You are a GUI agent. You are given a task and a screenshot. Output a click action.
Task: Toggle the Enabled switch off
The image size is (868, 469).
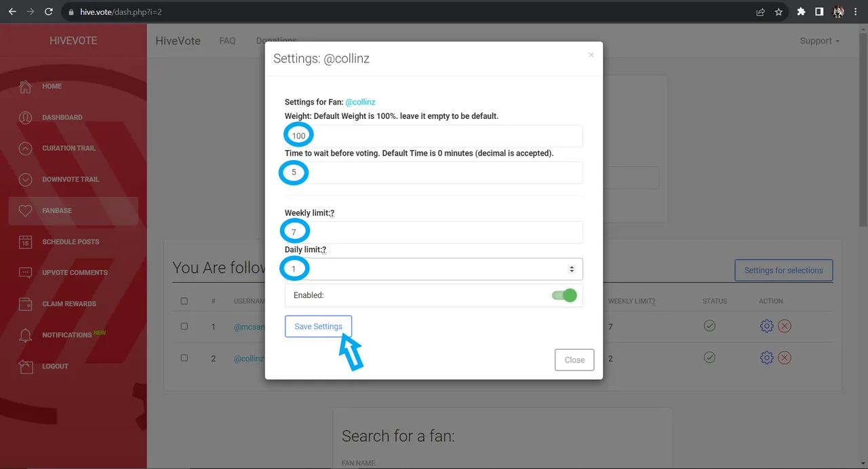(564, 295)
